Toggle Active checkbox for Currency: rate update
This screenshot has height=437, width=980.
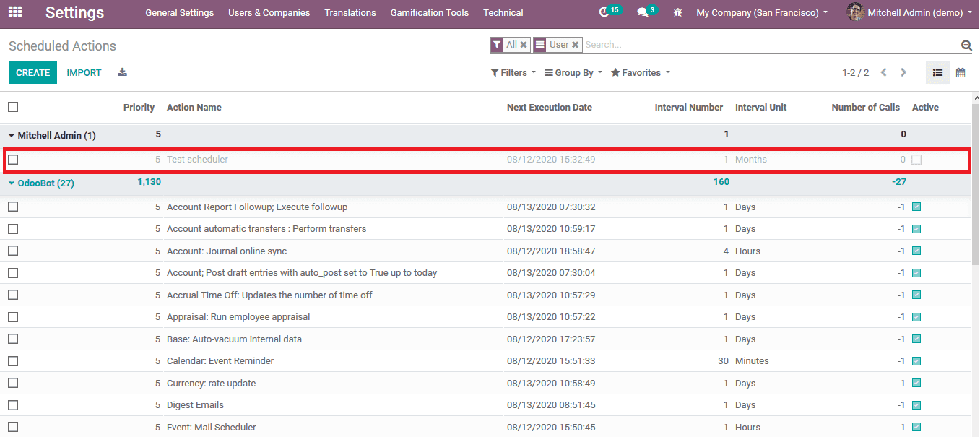916,383
